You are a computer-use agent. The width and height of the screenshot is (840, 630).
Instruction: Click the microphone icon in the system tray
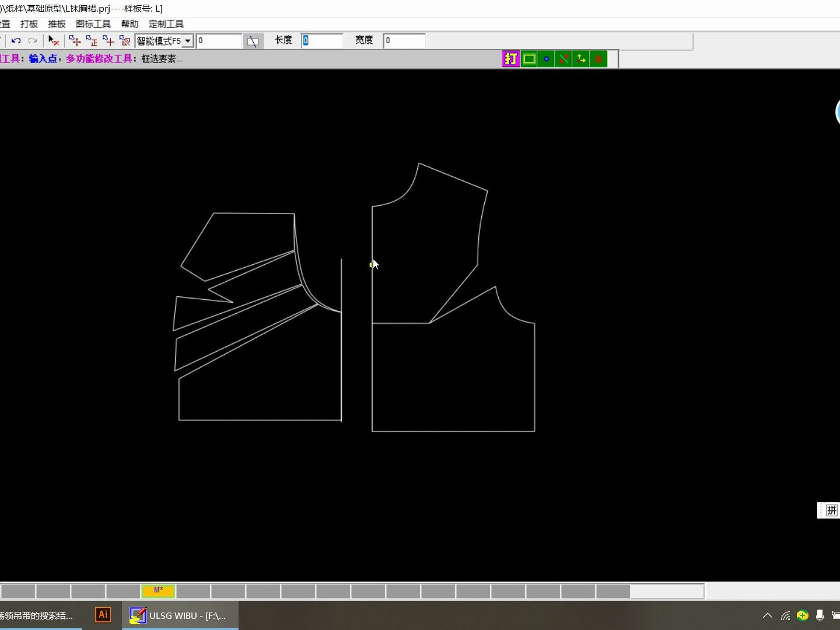click(820, 615)
